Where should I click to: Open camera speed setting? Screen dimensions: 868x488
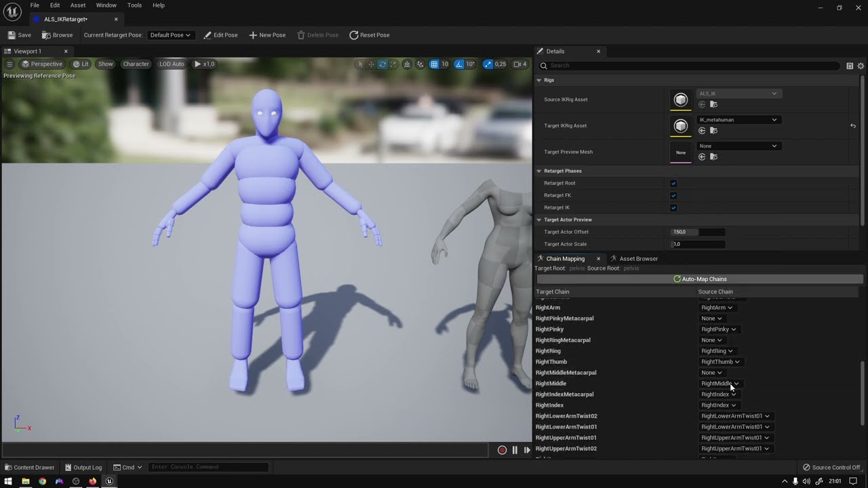pos(520,64)
